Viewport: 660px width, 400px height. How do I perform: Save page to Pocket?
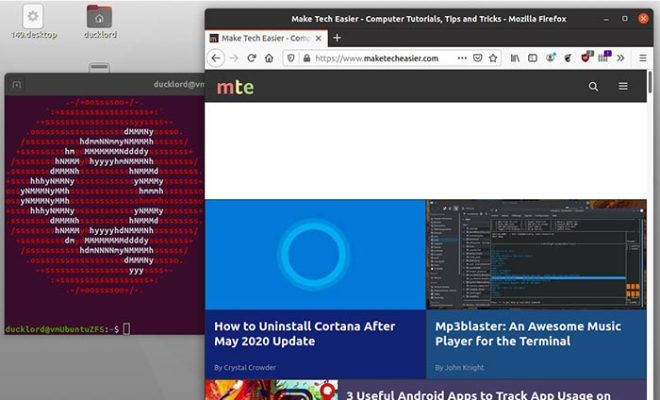(x=477, y=58)
